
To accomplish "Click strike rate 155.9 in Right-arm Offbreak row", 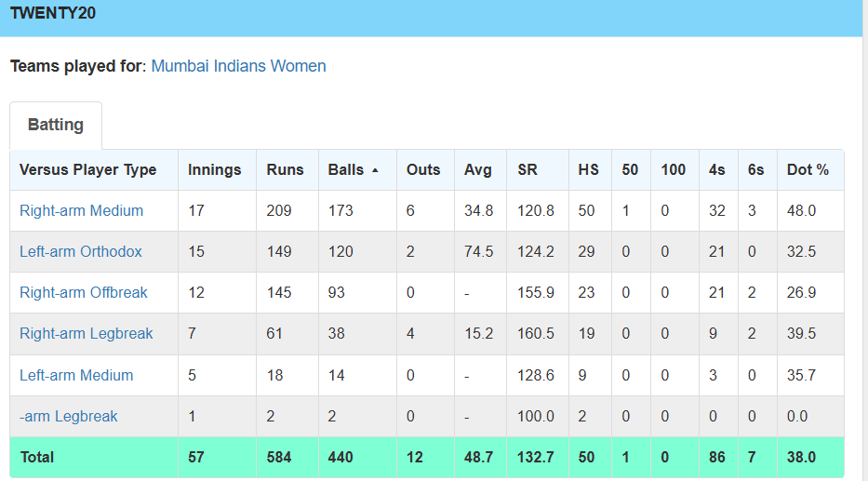I will point(536,293).
